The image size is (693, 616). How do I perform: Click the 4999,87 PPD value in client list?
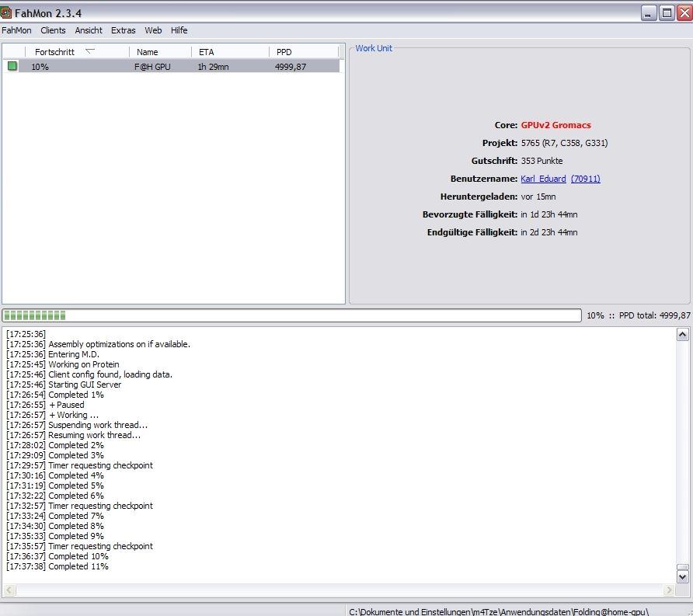pos(291,67)
